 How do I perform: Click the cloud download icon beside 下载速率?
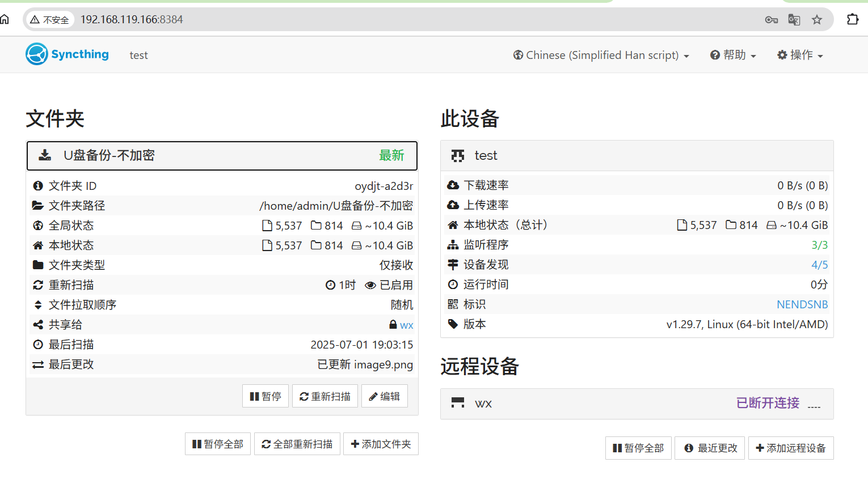coord(453,185)
